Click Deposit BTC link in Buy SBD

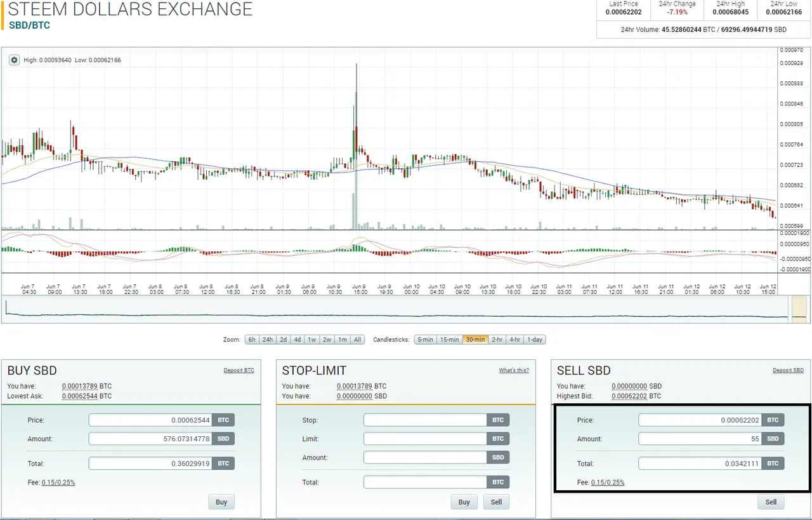pos(239,370)
